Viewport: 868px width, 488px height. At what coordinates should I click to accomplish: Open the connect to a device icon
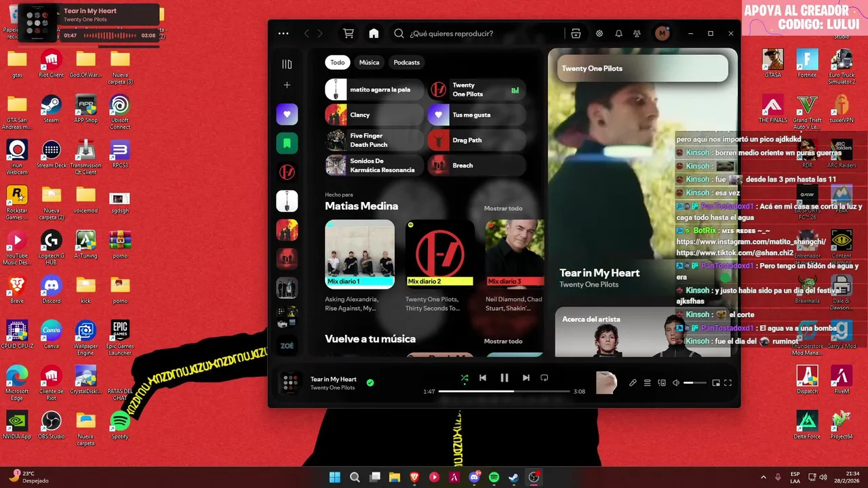[662, 383]
